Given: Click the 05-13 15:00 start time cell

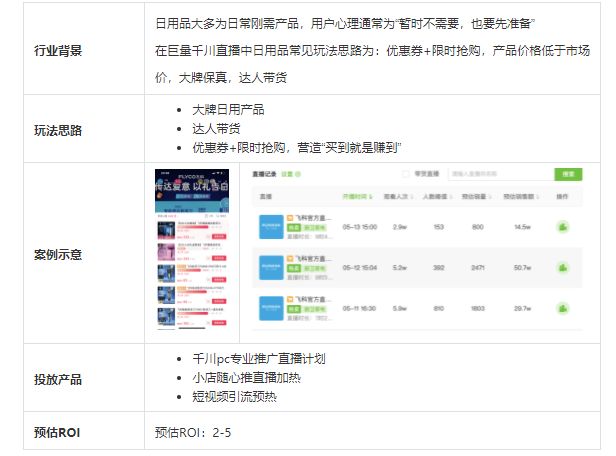Looking at the screenshot, I should click(359, 227).
